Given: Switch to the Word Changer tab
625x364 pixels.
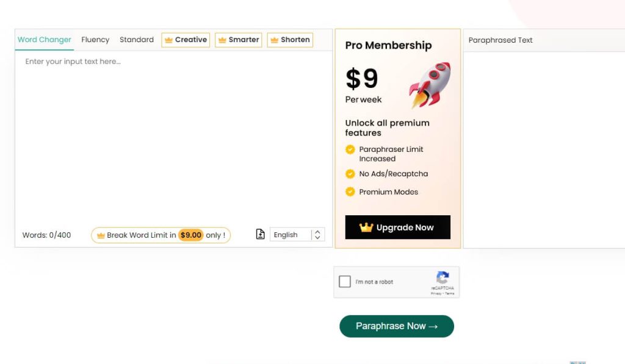Looking at the screenshot, I should coord(45,40).
